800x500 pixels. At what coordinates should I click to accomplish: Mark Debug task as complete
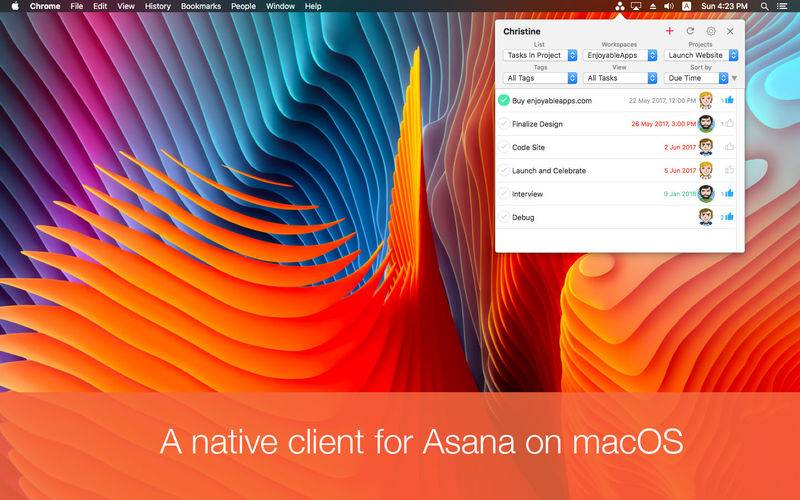pos(504,217)
